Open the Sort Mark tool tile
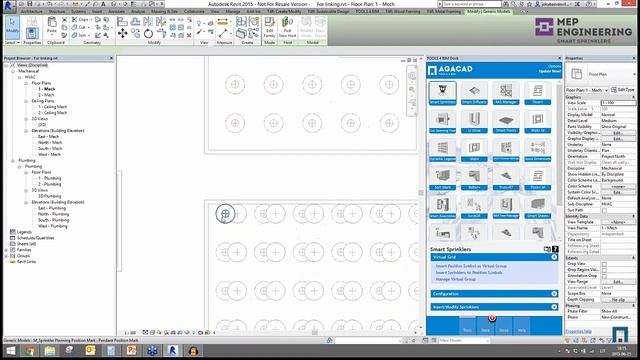 [x=442, y=179]
